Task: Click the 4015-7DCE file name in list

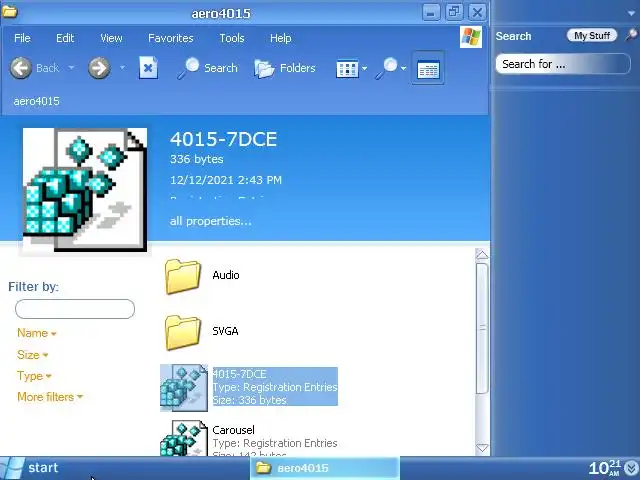Action: (240, 374)
